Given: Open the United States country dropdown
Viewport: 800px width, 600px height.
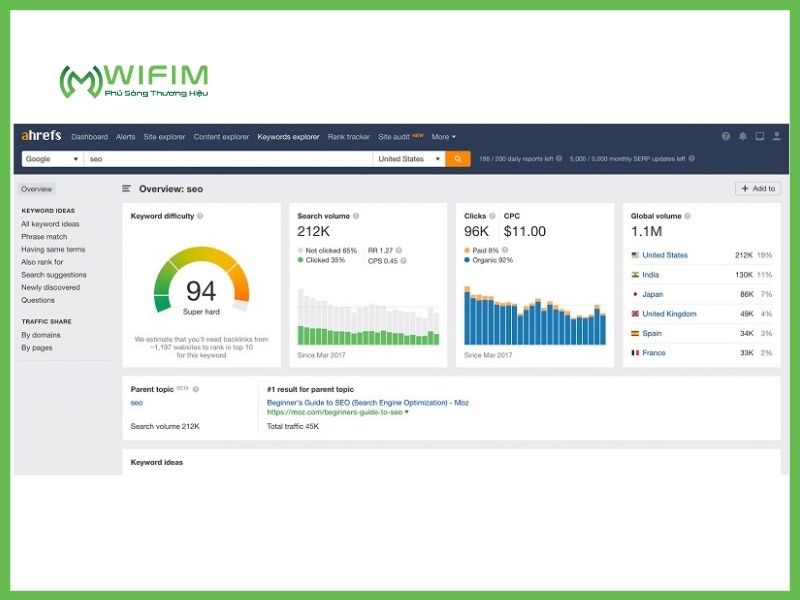Looking at the screenshot, I should coord(408,159).
